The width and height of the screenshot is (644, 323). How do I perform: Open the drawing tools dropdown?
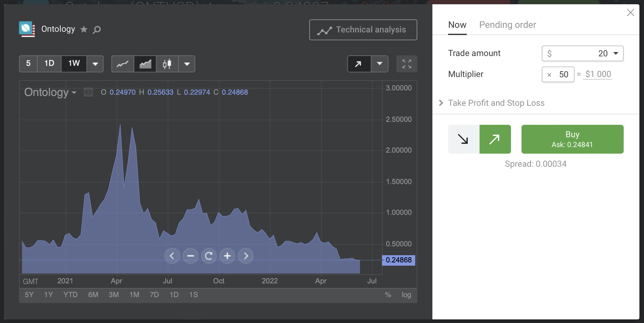point(380,64)
